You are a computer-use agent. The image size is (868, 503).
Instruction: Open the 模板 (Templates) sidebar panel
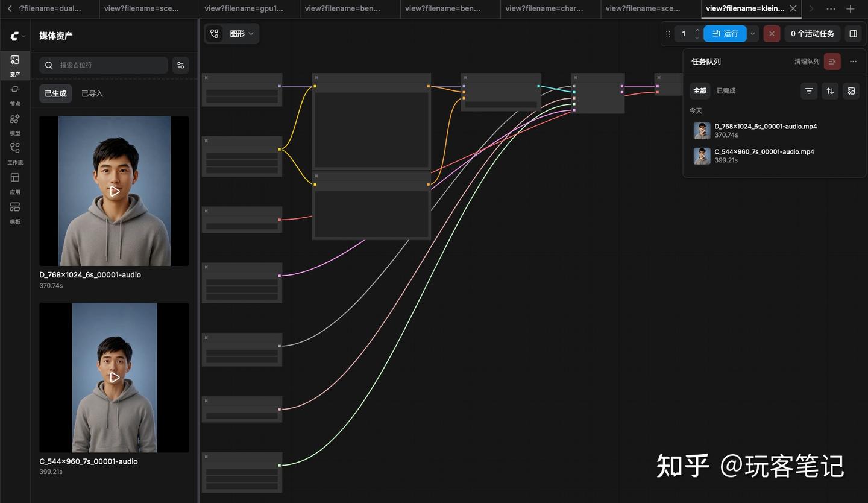point(15,213)
